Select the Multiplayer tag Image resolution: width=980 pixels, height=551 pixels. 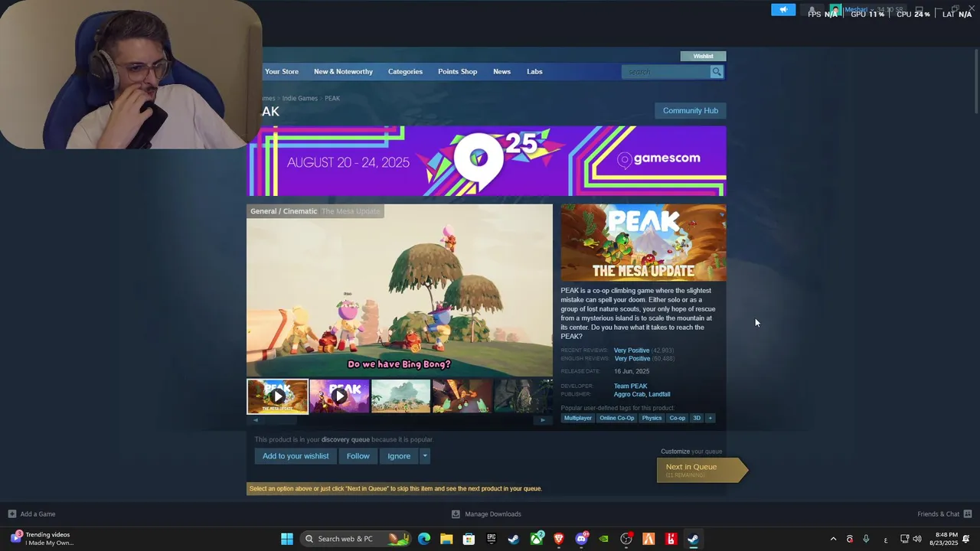[x=578, y=418]
